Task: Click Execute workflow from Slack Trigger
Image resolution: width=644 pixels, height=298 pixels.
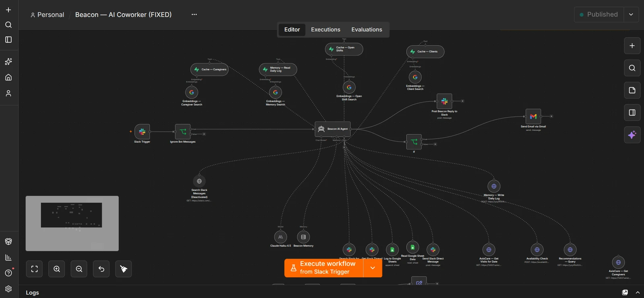Action: (324, 268)
